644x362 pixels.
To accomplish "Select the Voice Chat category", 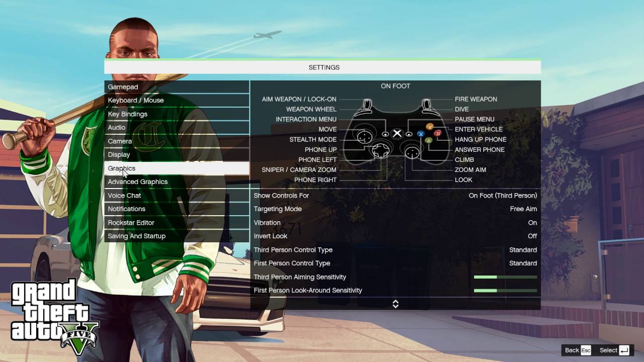I will tap(177, 196).
